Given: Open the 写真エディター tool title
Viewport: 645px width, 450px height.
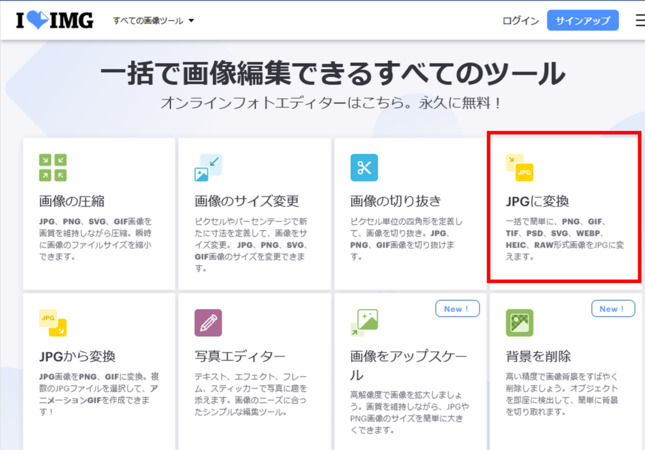Looking at the screenshot, I should [x=239, y=356].
